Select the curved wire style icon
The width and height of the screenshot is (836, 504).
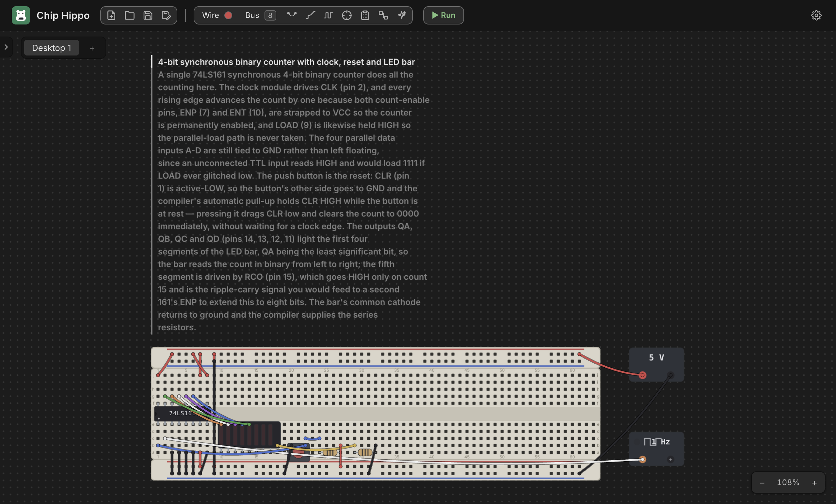pyautogui.click(x=292, y=15)
